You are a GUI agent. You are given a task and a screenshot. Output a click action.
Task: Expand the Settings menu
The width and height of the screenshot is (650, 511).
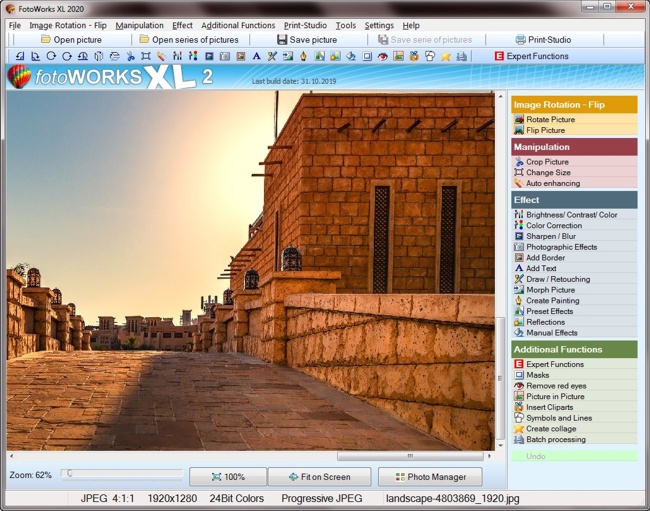coord(379,25)
